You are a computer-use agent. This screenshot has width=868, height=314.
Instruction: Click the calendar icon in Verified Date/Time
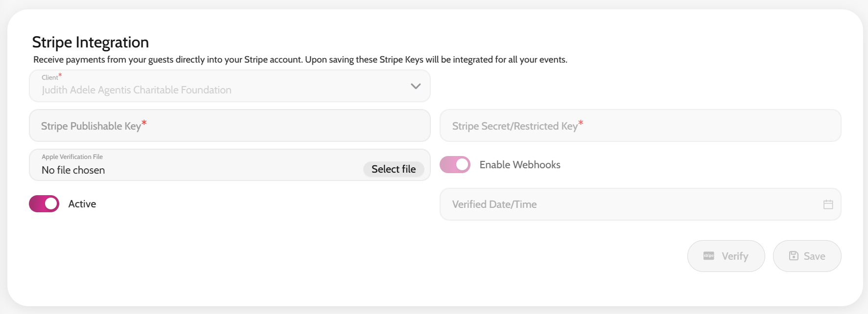(x=828, y=204)
